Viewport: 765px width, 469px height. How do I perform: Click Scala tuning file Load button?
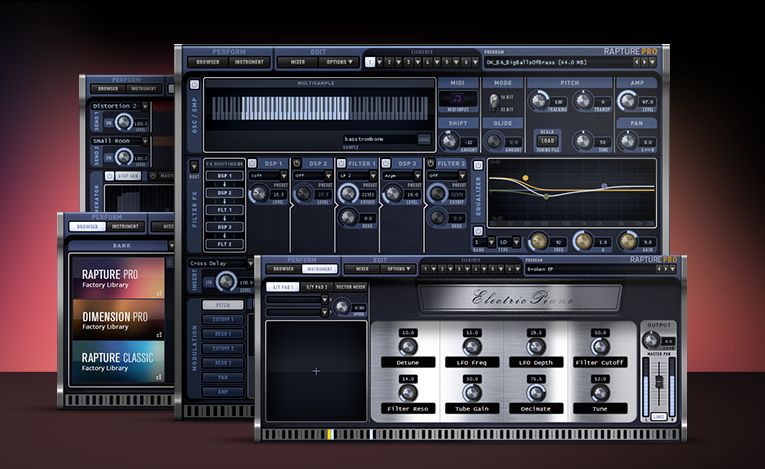point(547,141)
